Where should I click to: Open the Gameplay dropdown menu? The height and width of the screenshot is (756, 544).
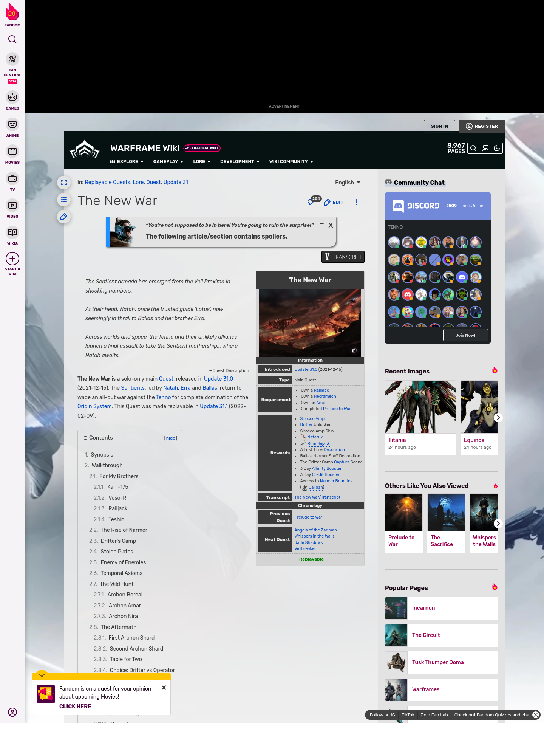click(x=168, y=161)
